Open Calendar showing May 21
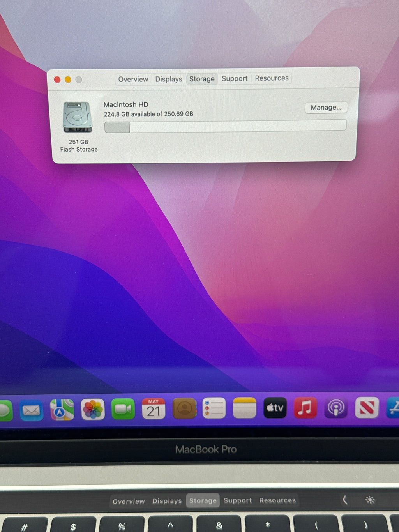399x532 pixels. [154, 408]
